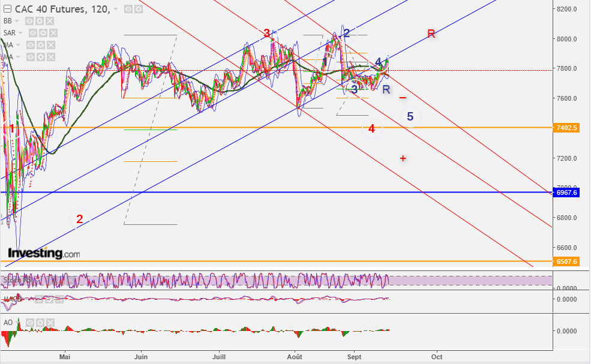Remove the Stoch RSI indicator
The width and height of the screenshot is (591, 364).
71,280
